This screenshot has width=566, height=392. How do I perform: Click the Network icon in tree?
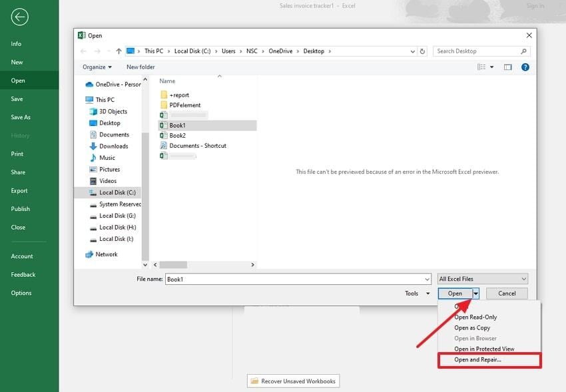89,254
